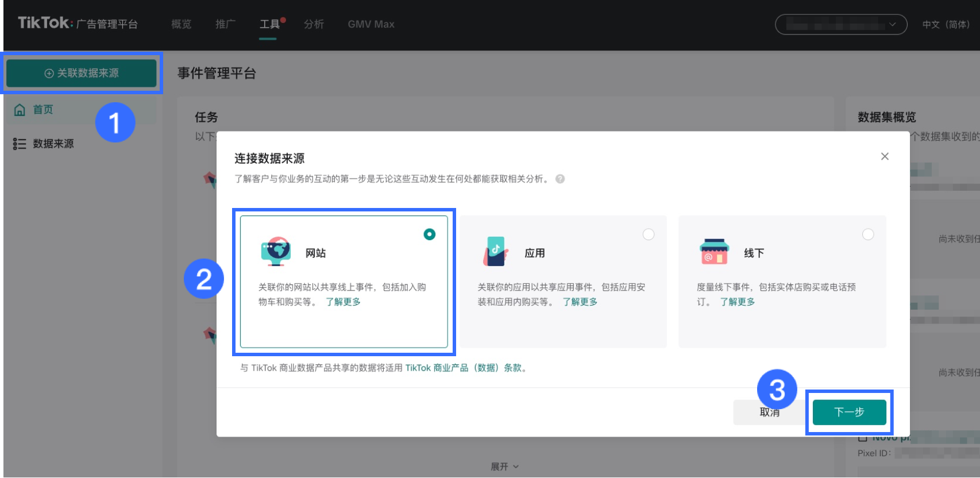The image size is (980, 478).
Task: Click the 关联数据来源 button
Action: tap(82, 73)
